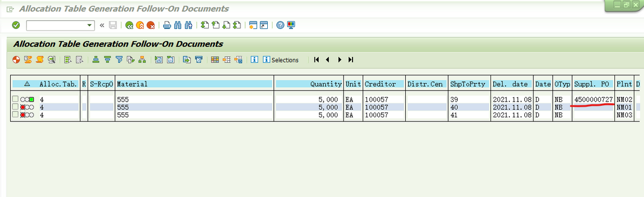Jump to last column arrow
Viewport: 644px width, 197px height.
click(x=350, y=59)
